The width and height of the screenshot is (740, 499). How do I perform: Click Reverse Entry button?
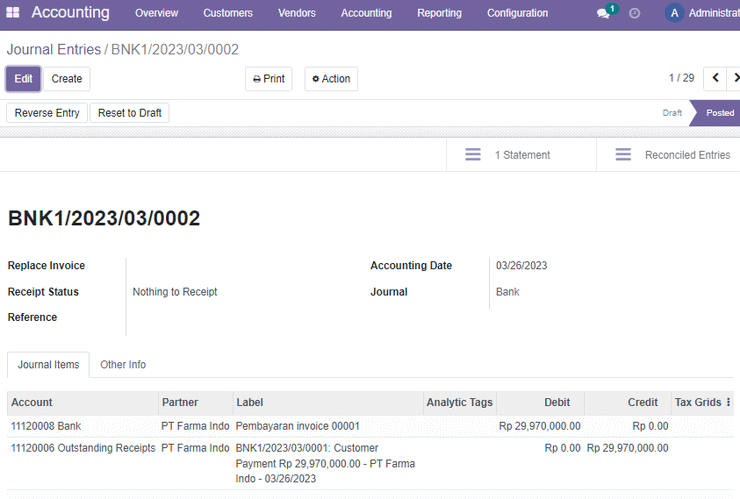click(47, 113)
